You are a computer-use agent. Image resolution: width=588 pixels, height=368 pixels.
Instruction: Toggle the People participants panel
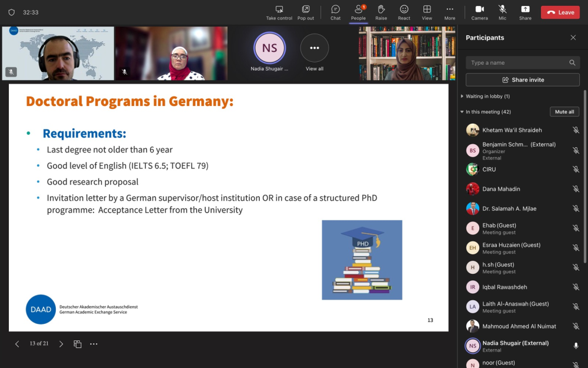pyautogui.click(x=358, y=12)
